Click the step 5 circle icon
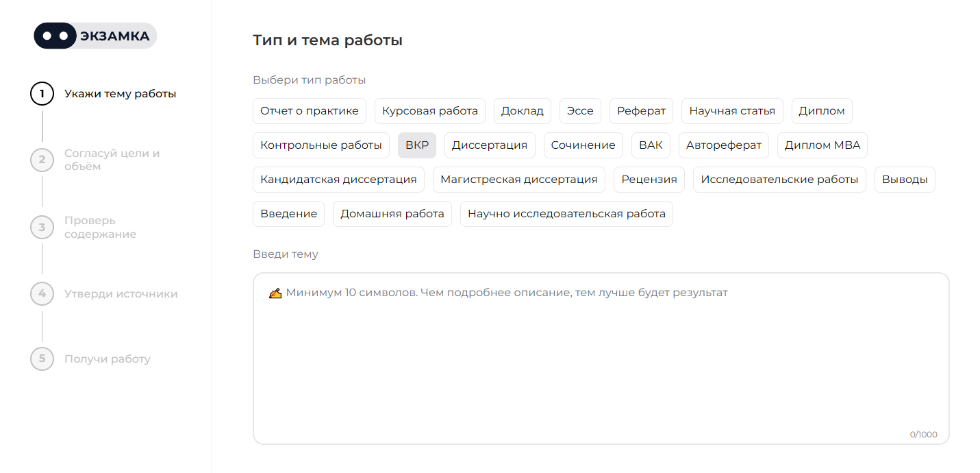The width and height of the screenshot is (980, 473). click(x=42, y=359)
